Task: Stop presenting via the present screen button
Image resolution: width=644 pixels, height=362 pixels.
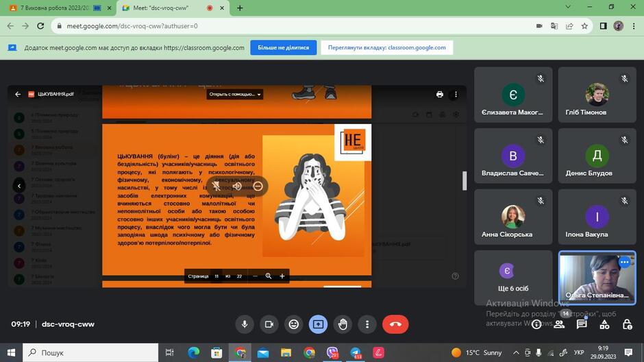Action: 318,324
